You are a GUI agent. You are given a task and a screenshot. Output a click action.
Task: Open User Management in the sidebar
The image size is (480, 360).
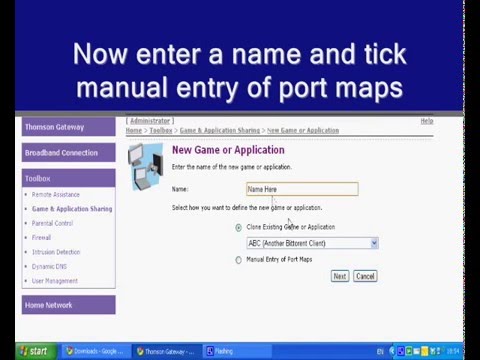[x=55, y=281]
